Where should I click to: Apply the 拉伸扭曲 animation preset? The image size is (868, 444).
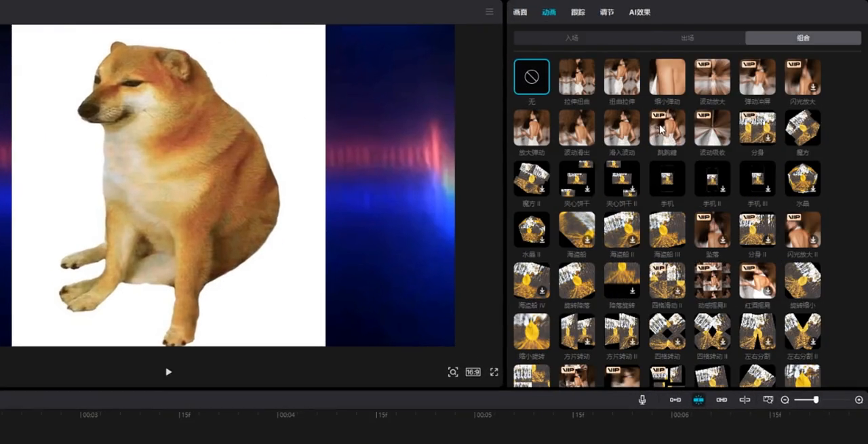pyautogui.click(x=577, y=77)
